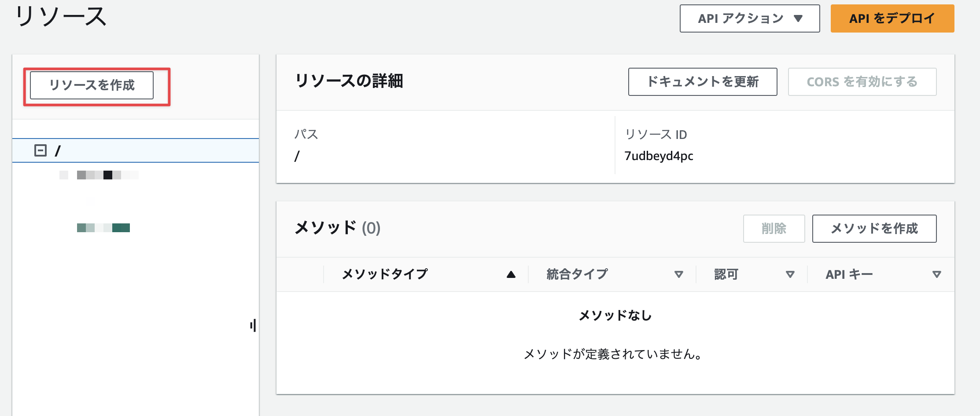Select the first blurred child resource
980x416 pixels.
99,175
